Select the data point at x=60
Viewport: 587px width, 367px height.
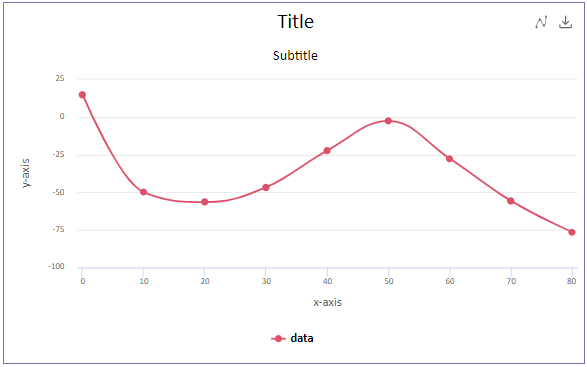pyautogui.click(x=450, y=159)
